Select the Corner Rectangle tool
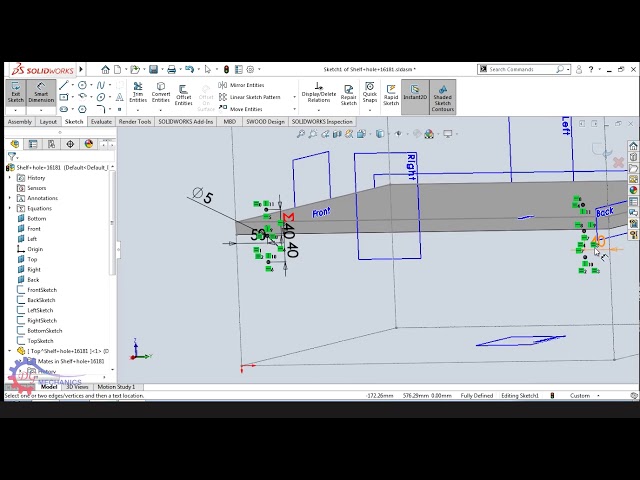 [x=64, y=97]
